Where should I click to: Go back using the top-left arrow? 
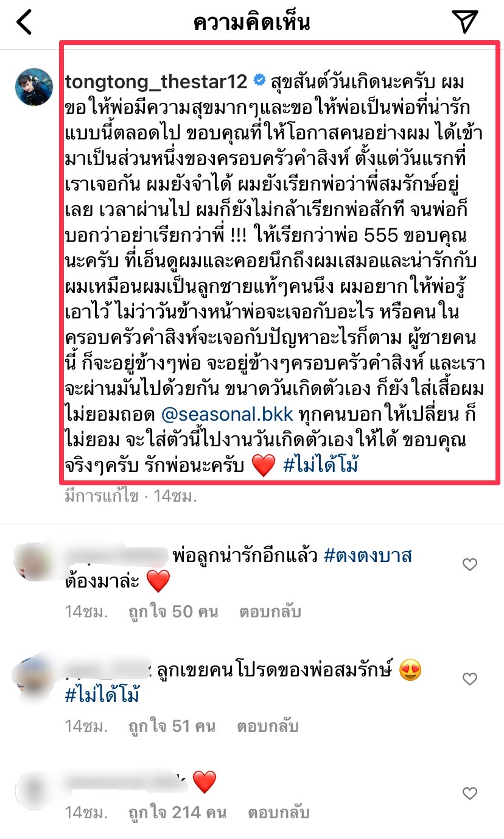(x=24, y=23)
